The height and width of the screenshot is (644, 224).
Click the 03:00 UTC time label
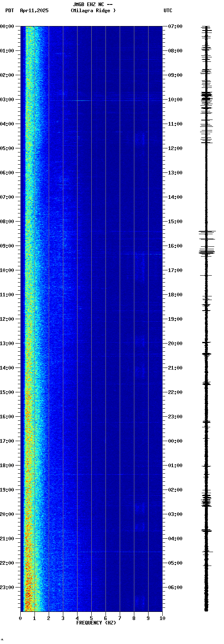pyautogui.click(x=175, y=514)
